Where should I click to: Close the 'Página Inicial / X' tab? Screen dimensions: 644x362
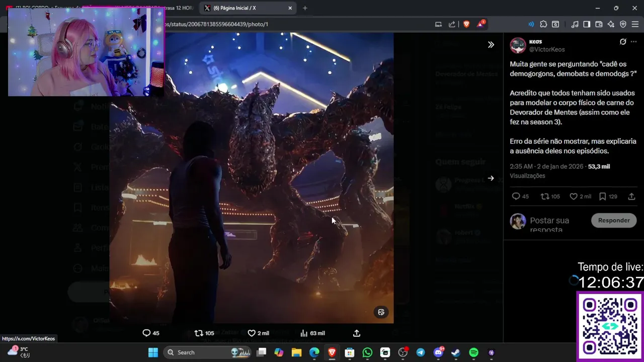[x=290, y=8]
